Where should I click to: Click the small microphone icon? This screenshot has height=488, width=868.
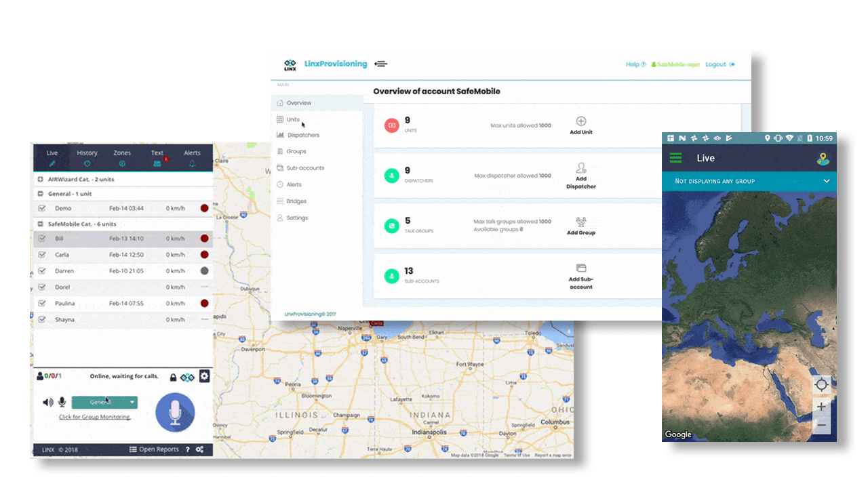62,402
